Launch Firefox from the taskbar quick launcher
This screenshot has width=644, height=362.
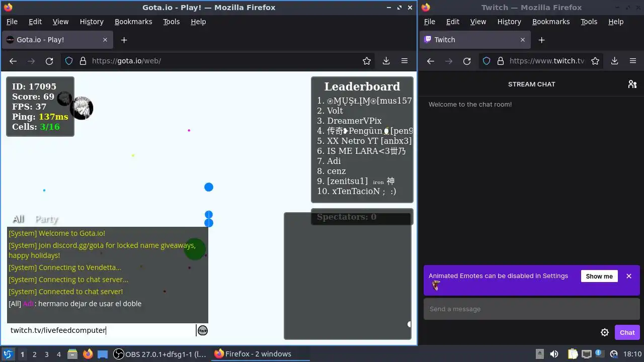click(x=88, y=354)
